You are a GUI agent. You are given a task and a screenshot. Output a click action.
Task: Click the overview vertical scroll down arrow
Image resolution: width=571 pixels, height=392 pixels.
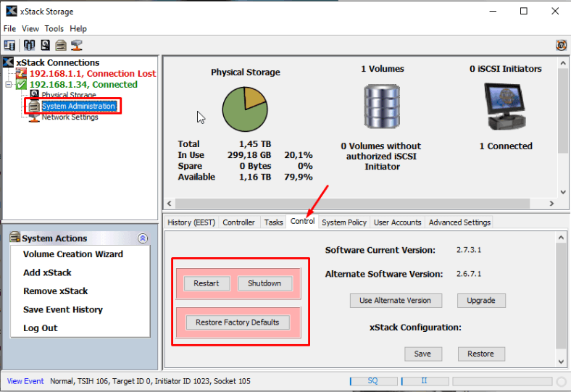click(563, 192)
